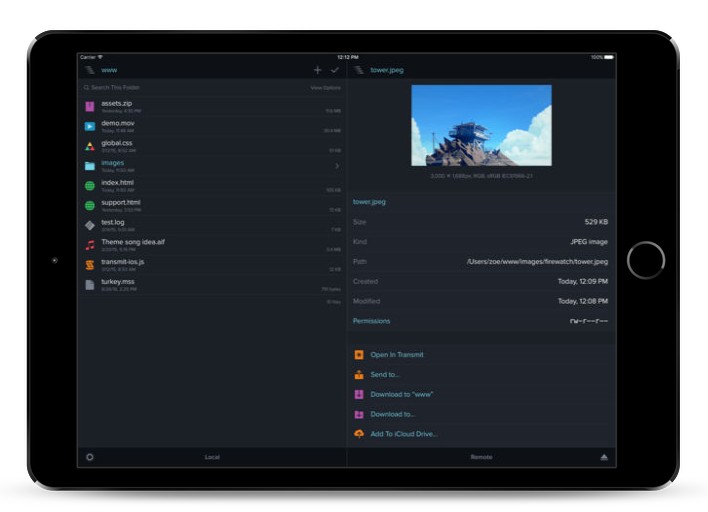This screenshot has height=512, width=708.
Task: Choose Send to... action
Action: [385, 375]
